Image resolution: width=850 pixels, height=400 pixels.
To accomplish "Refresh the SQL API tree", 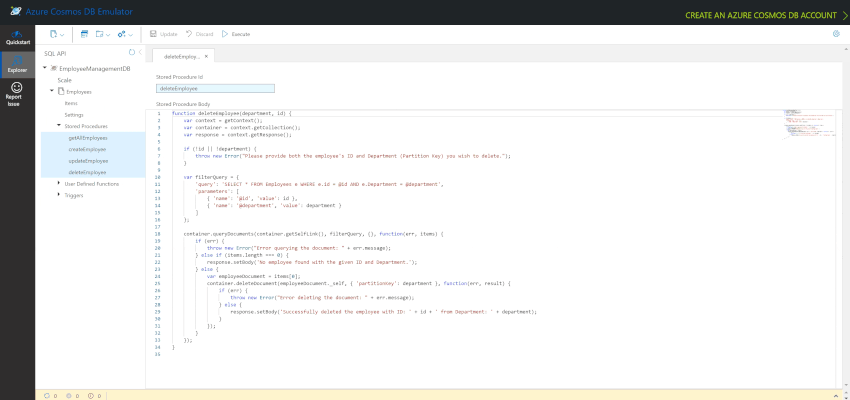I will pos(131,53).
